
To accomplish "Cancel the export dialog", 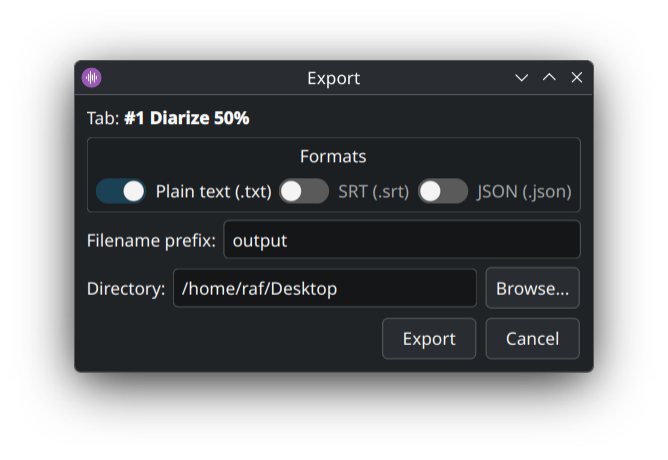I will point(533,339).
